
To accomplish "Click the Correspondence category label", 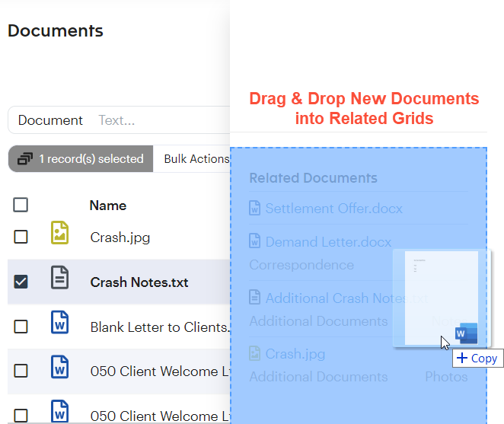I will click(301, 265).
